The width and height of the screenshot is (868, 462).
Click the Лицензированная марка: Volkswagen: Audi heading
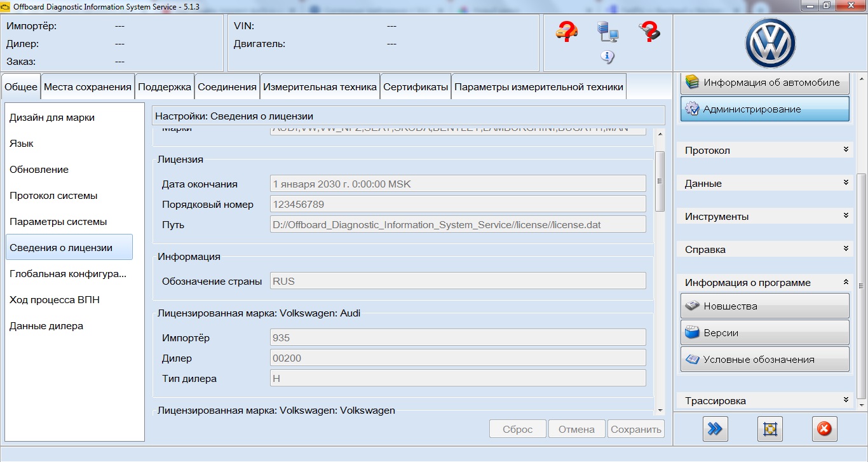[259, 313]
